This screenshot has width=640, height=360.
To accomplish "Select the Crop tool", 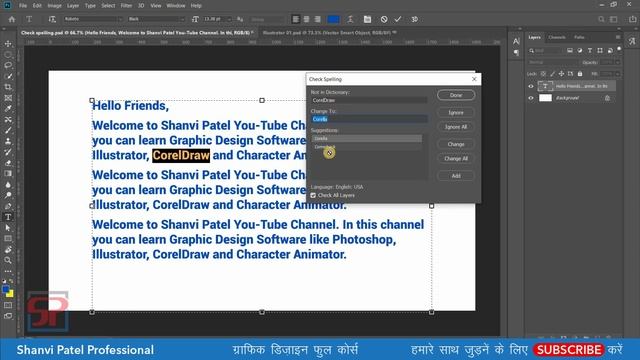I will (8, 87).
